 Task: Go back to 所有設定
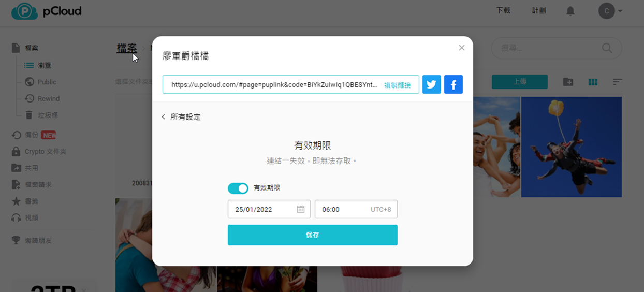[181, 117]
